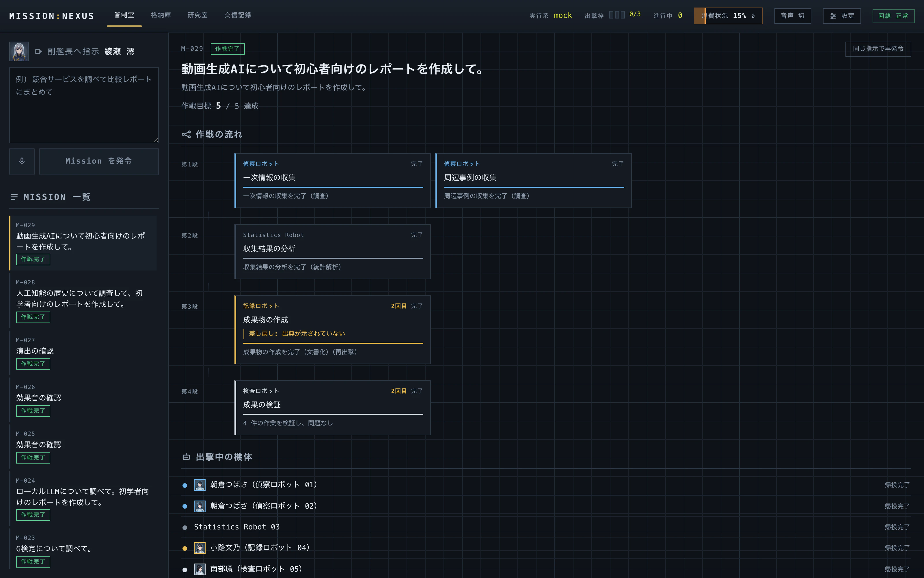Click the list icon next to MISSION 一覧
The width and height of the screenshot is (924, 578).
(x=14, y=197)
